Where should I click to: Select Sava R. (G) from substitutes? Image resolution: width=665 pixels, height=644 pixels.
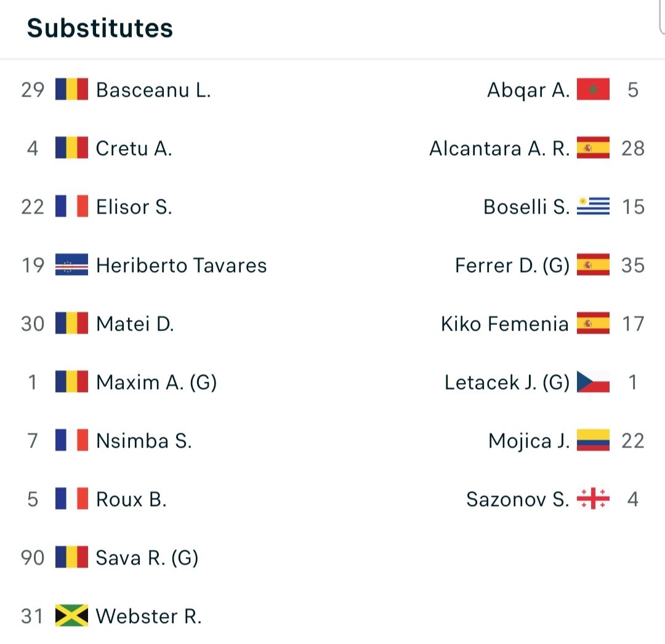pos(147,558)
